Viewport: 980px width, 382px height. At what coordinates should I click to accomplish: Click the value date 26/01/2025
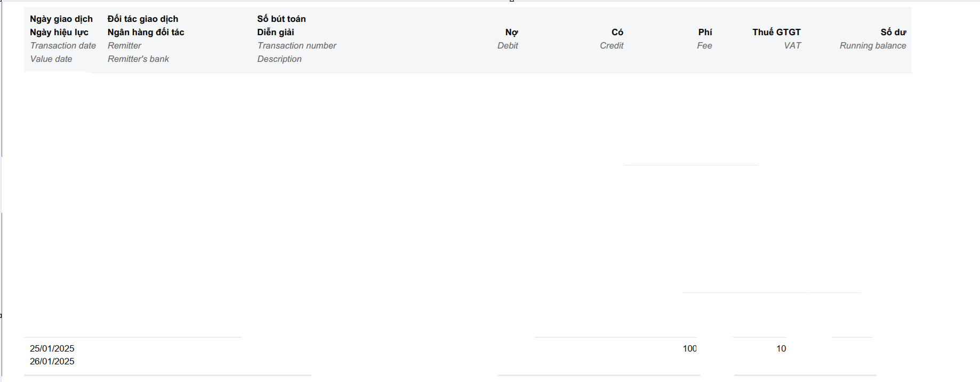coord(52,362)
